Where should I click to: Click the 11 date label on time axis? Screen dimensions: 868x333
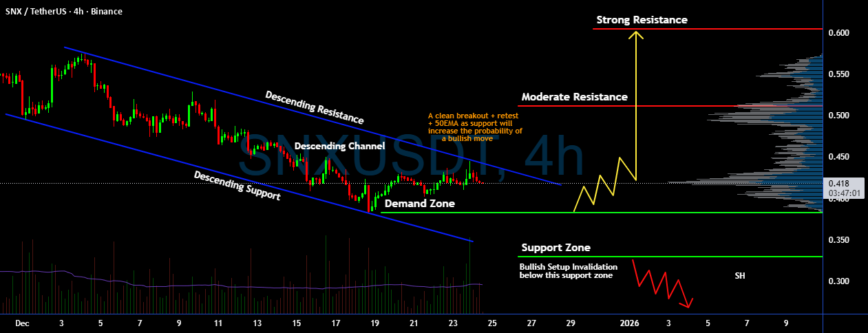coord(218,322)
